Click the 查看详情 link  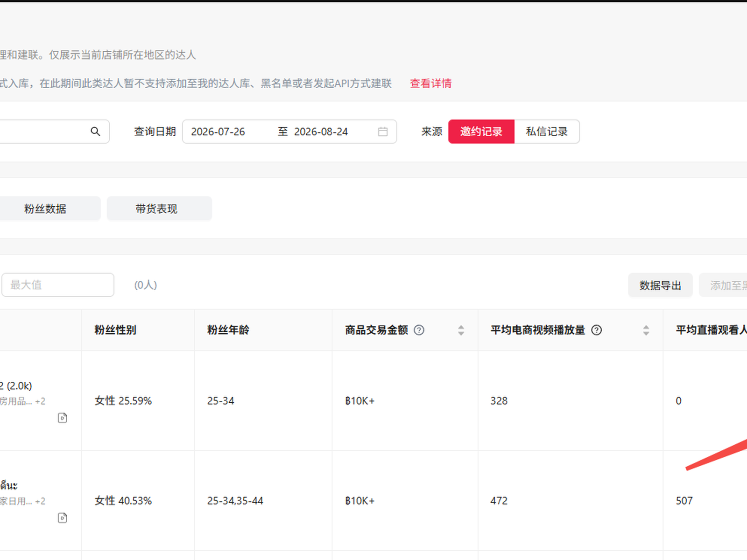tap(430, 84)
